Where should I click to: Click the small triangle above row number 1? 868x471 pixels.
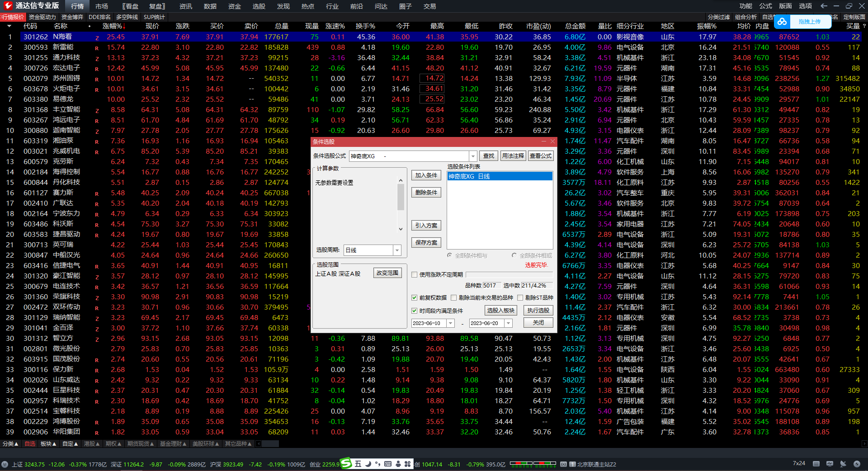(x=9, y=26)
